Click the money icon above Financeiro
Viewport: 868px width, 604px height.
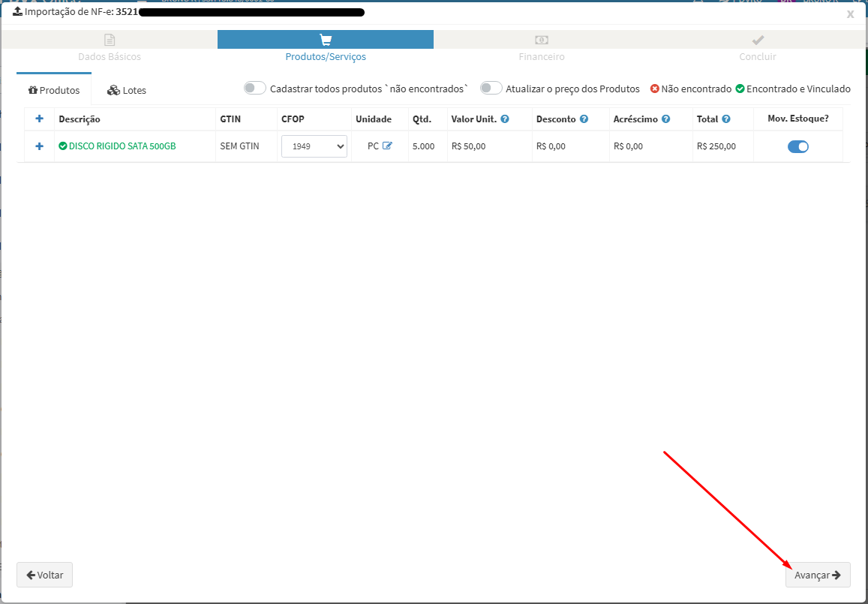tap(542, 40)
